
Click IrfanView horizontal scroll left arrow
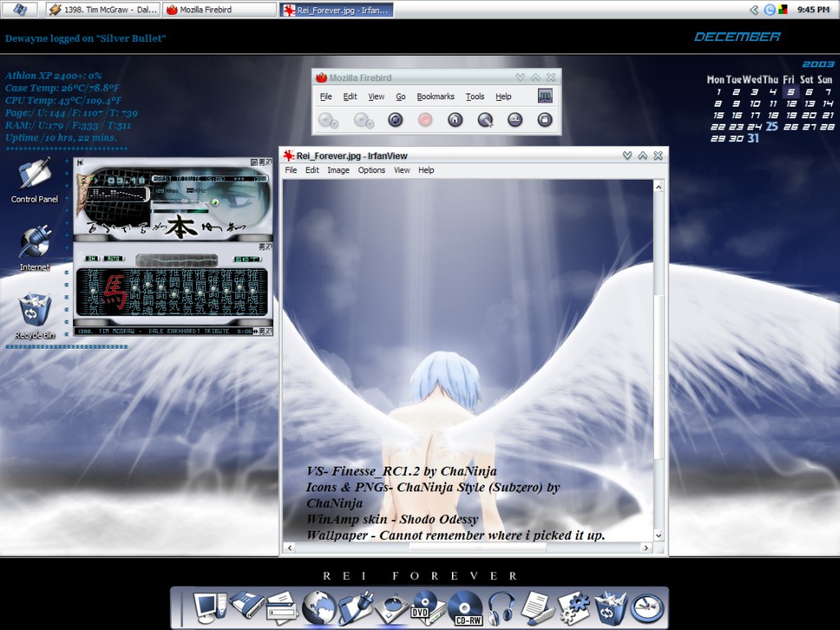[290, 547]
